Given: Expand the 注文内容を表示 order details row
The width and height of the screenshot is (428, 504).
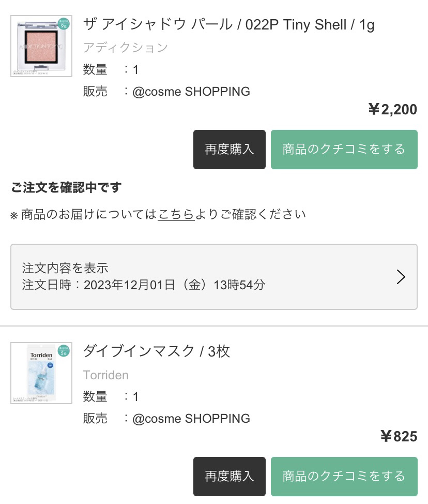Looking at the screenshot, I should pos(213,277).
